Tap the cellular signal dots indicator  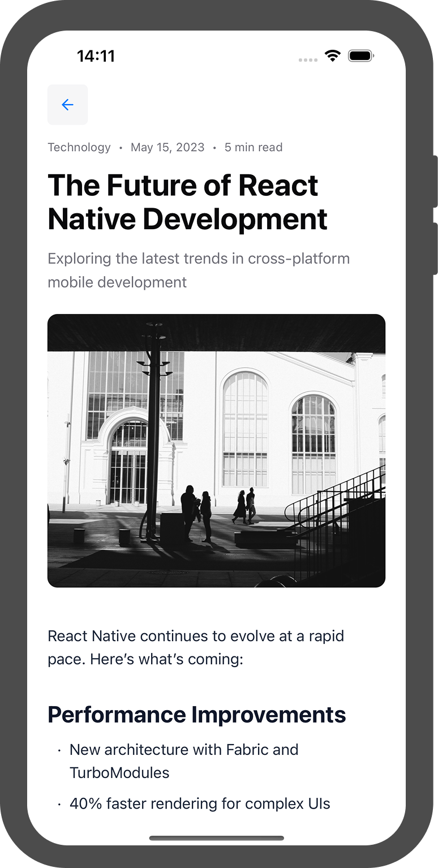(308, 59)
